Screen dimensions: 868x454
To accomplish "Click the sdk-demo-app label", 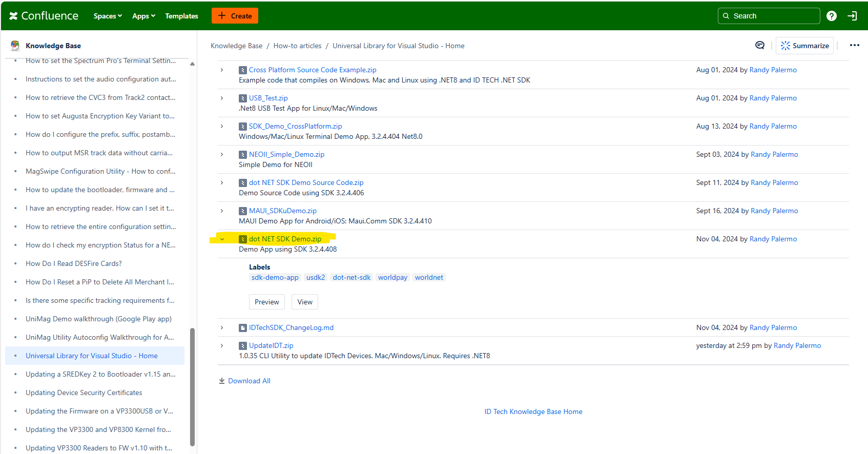I will click(x=275, y=277).
